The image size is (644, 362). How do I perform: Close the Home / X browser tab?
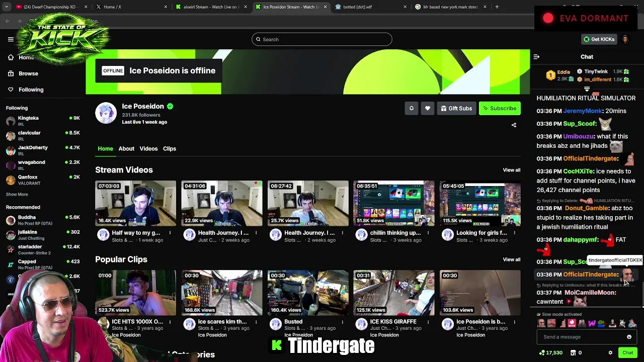166,7
